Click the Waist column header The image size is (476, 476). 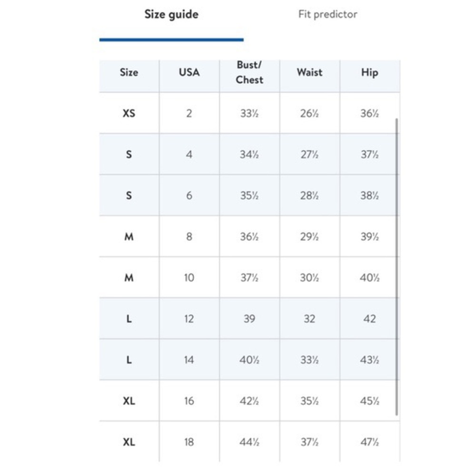tap(310, 72)
